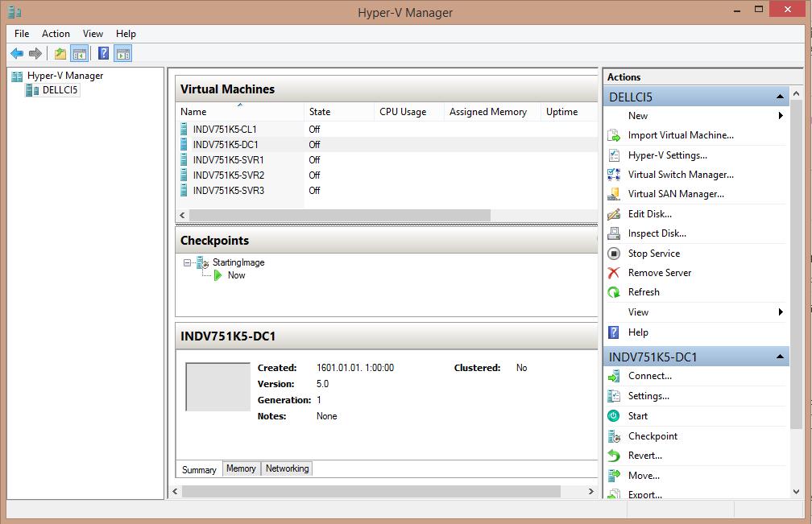The image size is (812, 524).
Task: Collapse the DELLCI5 actions section
Action: (780, 97)
